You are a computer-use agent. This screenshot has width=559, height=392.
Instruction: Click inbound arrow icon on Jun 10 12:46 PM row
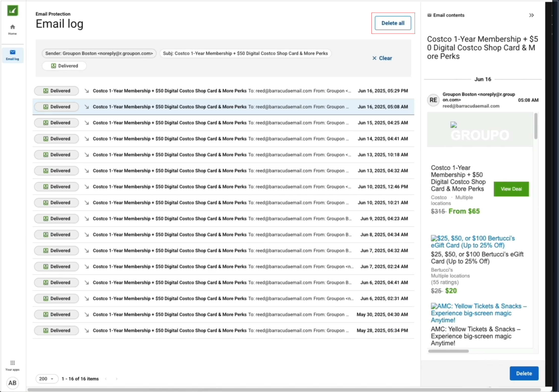(87, 187)
